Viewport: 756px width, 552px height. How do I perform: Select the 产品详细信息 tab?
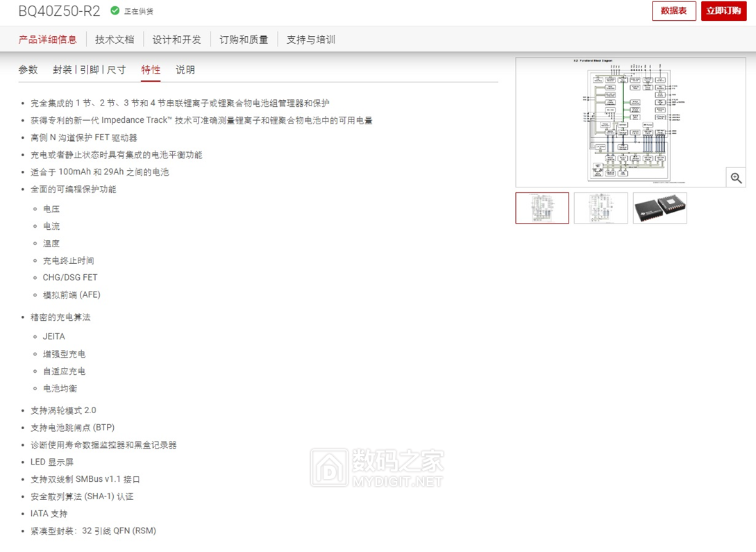pyautogui.click(x=47, y=40)
